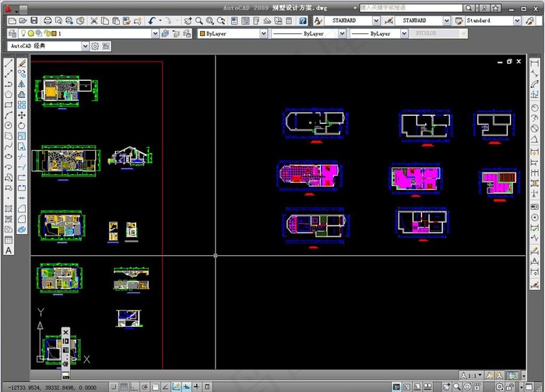Click the Help question mark icon
The width and height of the screenshot is (545, 392).
pyautogui.click(x=301, y=21)
